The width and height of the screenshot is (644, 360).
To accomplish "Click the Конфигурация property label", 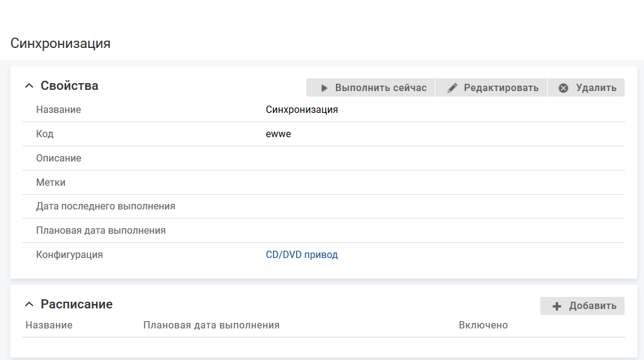I will click(x=69, y=255).
